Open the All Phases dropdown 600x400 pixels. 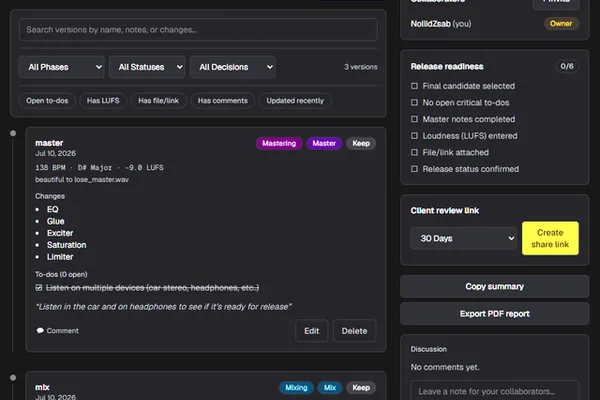pos(62,67)
